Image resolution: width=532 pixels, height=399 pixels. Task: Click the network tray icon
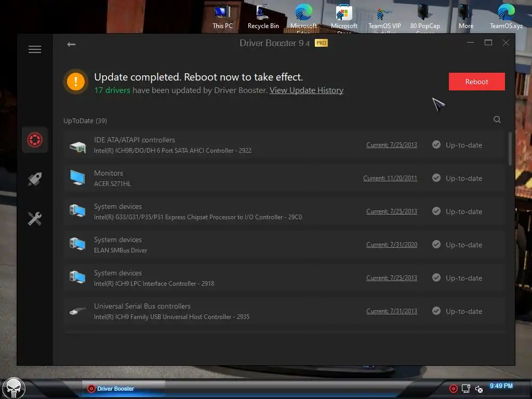466,389
